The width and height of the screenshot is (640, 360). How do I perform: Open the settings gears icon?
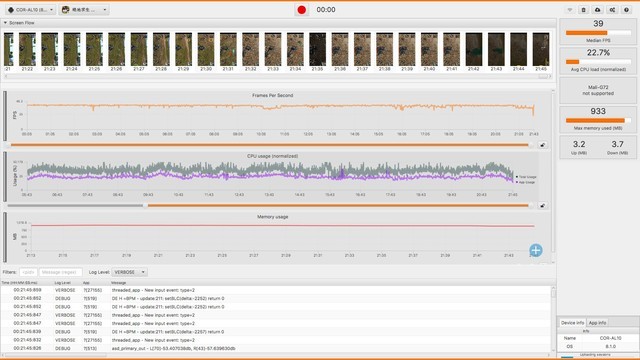tap(612, 10)
